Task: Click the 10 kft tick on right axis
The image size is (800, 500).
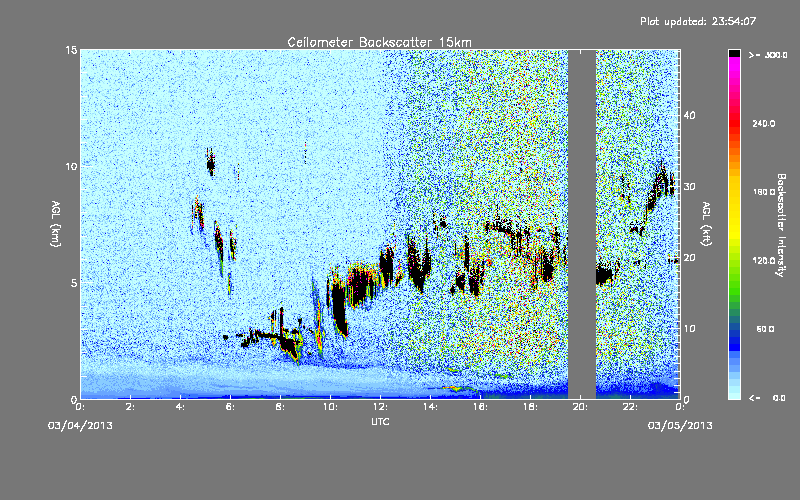Action: click(x=689, y=328)
